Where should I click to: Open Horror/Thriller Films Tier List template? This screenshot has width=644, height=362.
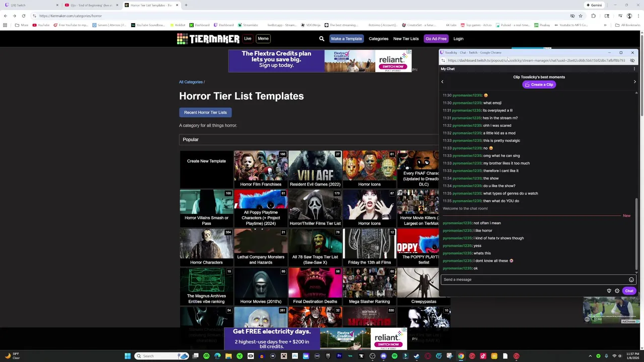(315, 208)
